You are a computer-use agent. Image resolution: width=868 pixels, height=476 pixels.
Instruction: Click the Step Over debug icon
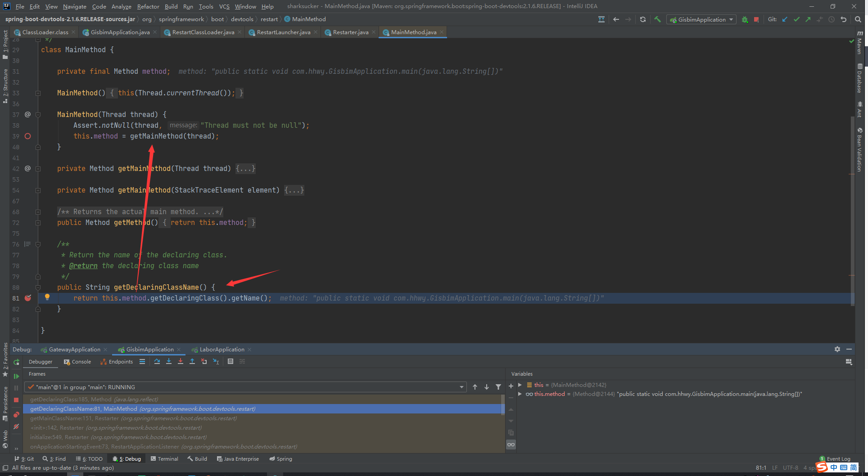click(x=157, y=361)
